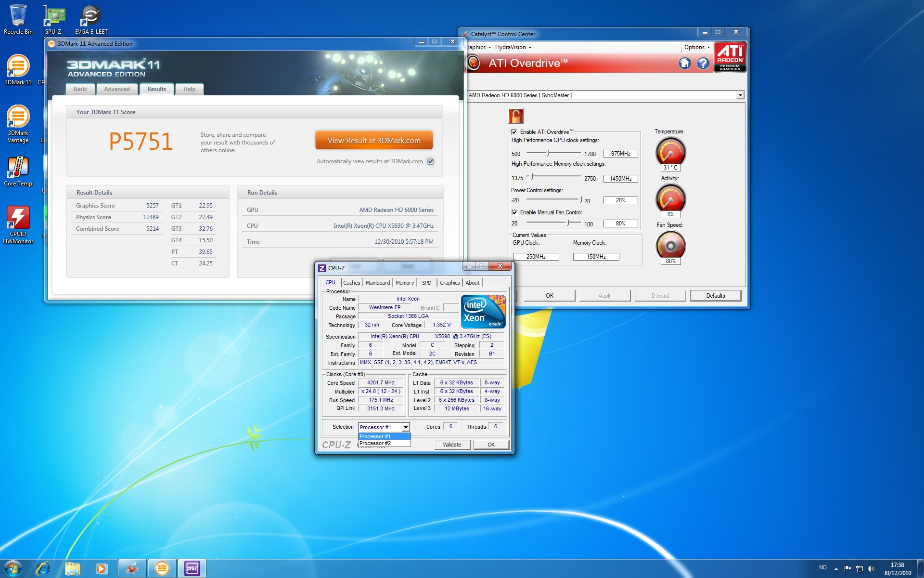The height and width of the screenshot is (578, 924).
Task: Select Processor #2 from the dropdown list
Action: tap(385, 444)
